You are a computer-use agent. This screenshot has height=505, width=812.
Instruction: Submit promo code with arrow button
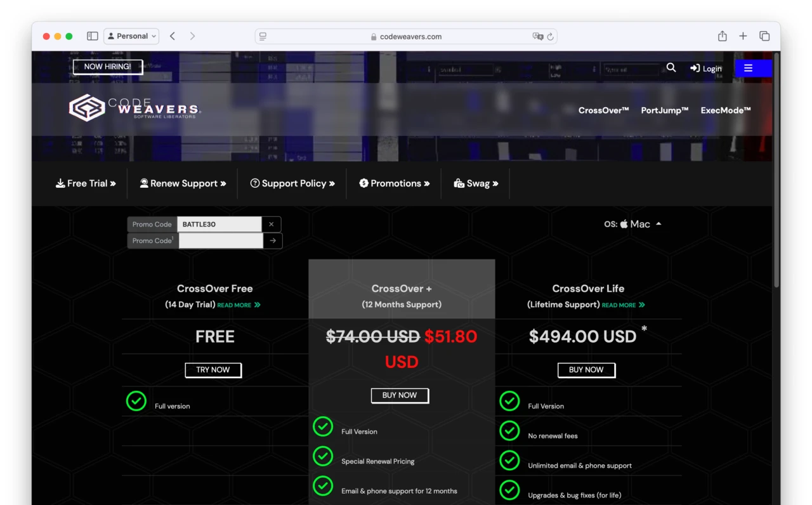273,240
